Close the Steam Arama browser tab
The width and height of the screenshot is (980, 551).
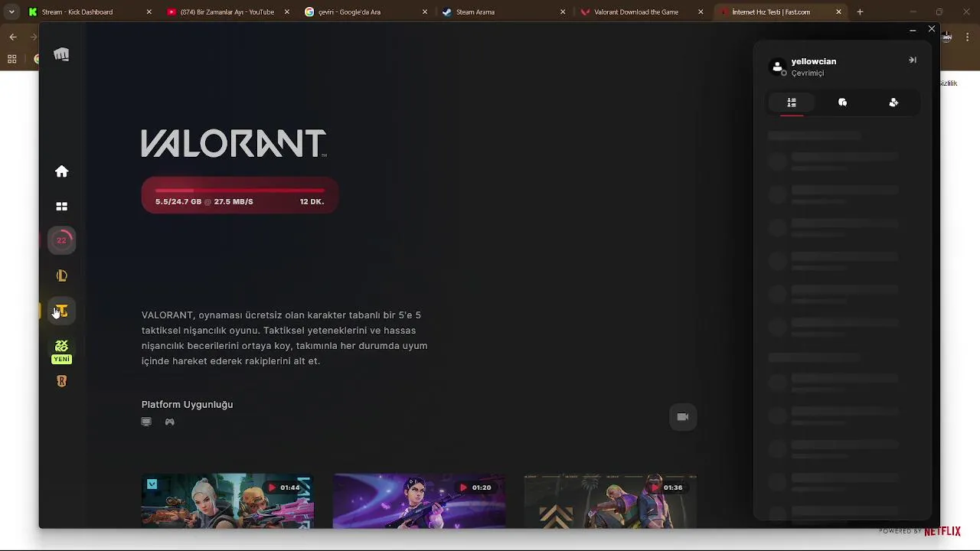563,12
